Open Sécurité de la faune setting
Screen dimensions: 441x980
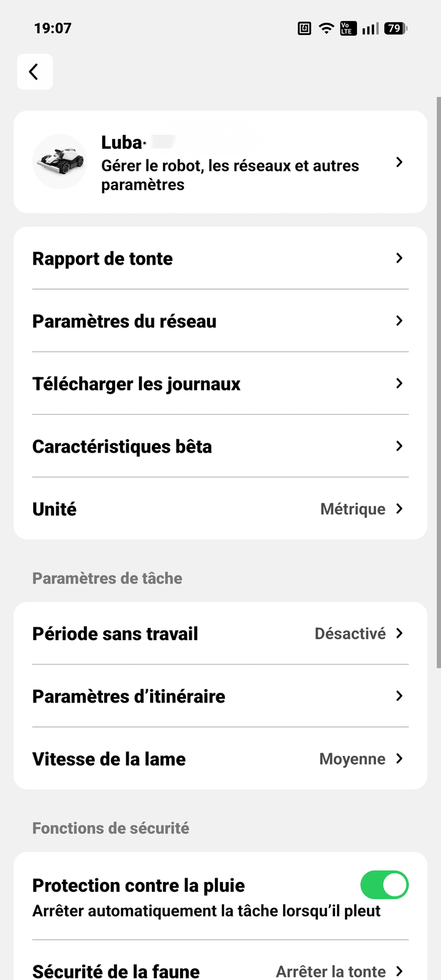pyautogui.click(x=221, y=971)
